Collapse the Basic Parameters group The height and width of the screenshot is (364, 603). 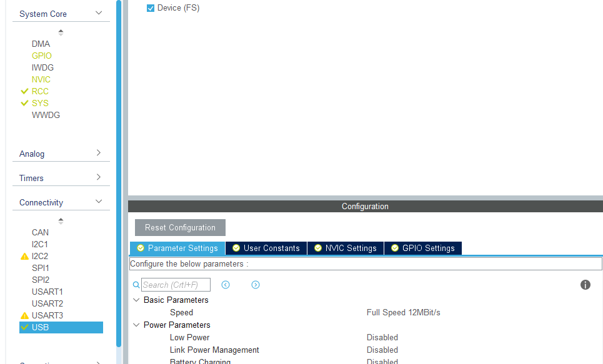tap(136, 300)
